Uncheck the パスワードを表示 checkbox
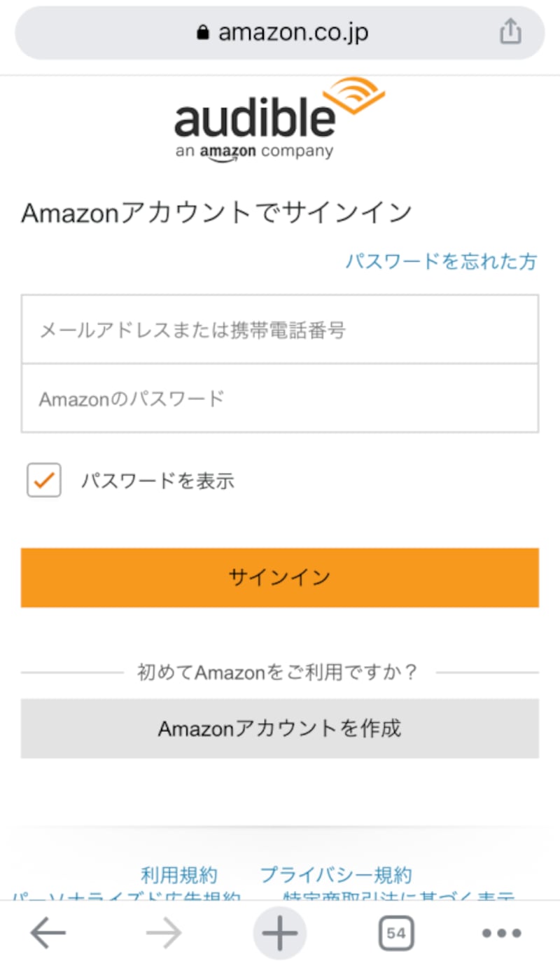 (44, 481)
